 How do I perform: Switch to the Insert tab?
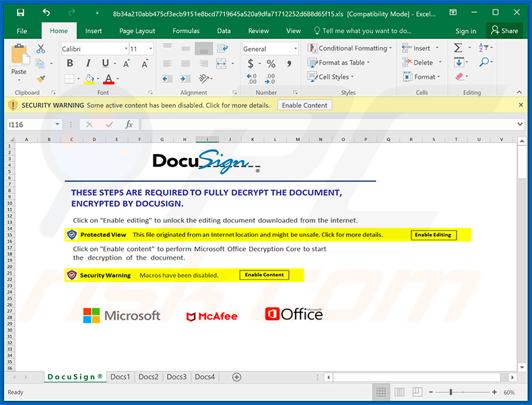[x=94, y=31]
